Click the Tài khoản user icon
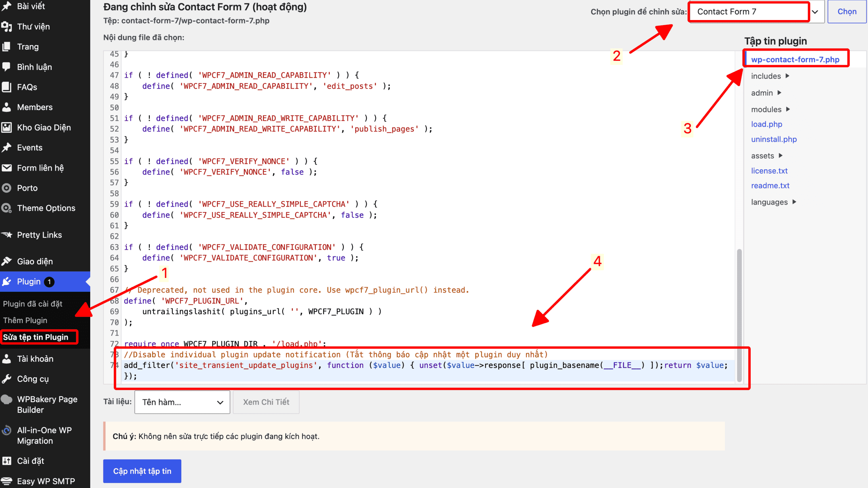This screenshot has height=488, width=868. pos(7,359)
